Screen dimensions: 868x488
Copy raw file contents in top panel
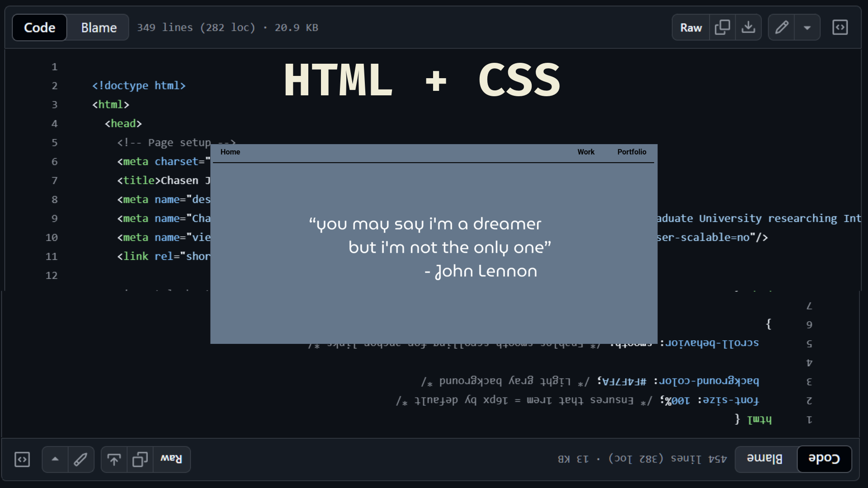(x=722, y=28)
